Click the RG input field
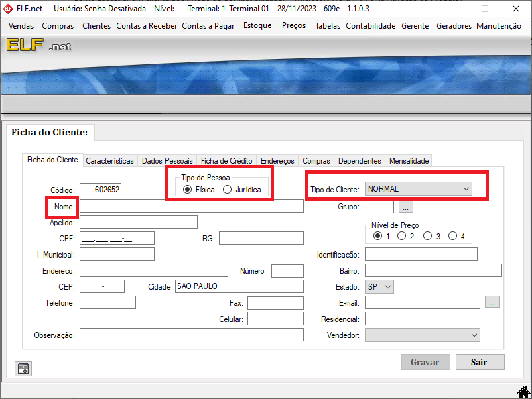Screen dimensions: 532x399 click(x=261, y=238)
